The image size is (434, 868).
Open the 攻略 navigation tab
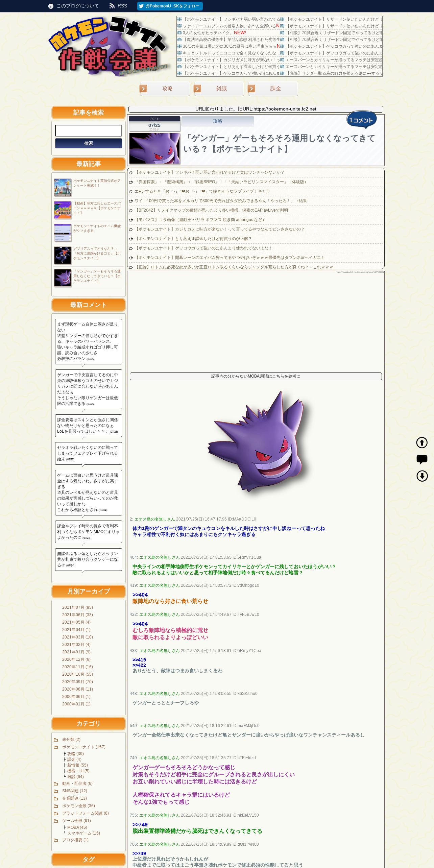click(x=165, y=89)
